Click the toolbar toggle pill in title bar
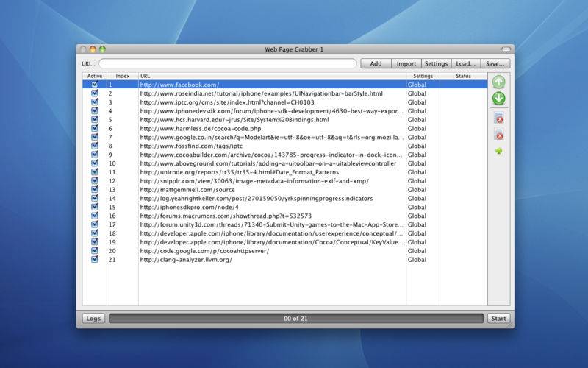 coord(506,49)
